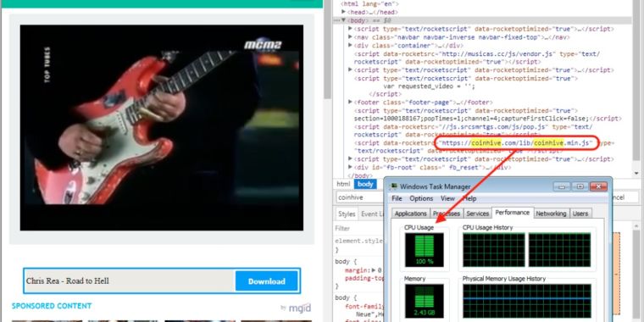Click the coinhive search field in DevTools
Image resolution: width=644 pixels, height=322 pixels.
359,197
